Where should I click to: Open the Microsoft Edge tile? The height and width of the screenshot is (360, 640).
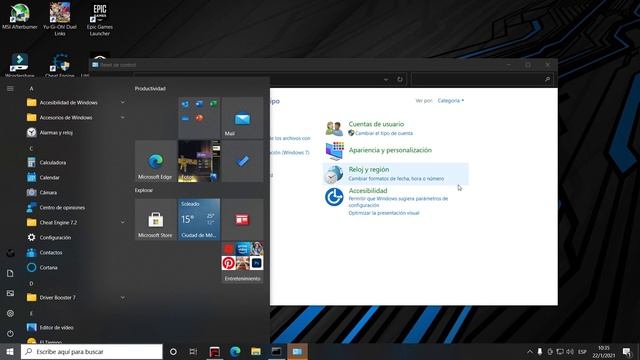tap(156, 161)
